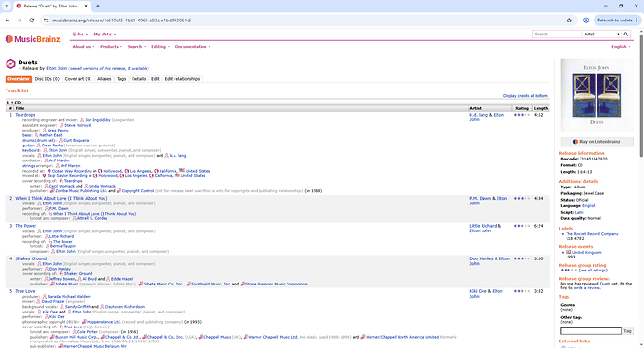Viewport: 644px width, 348px height.
Task: Bookmark this page with star icon
Action: tap(569, 21)
